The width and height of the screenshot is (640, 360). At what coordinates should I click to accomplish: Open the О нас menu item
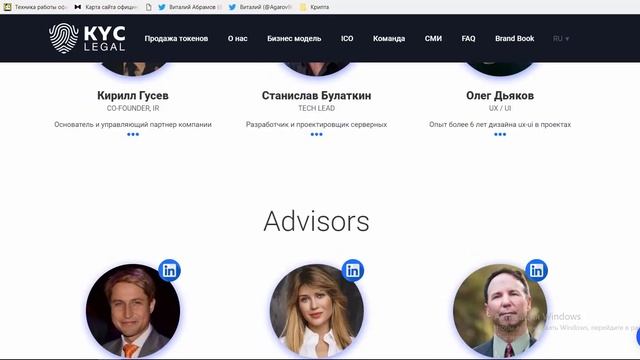pos(238,38)
